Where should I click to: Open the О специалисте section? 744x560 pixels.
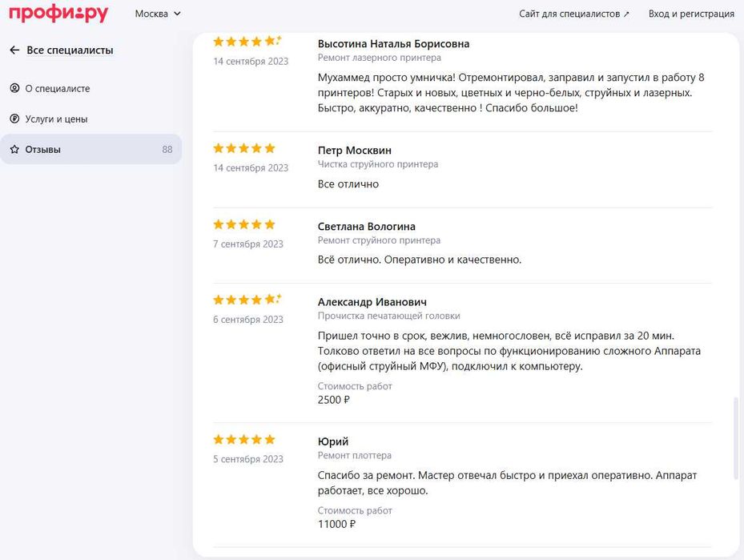(x=58, y=88)
